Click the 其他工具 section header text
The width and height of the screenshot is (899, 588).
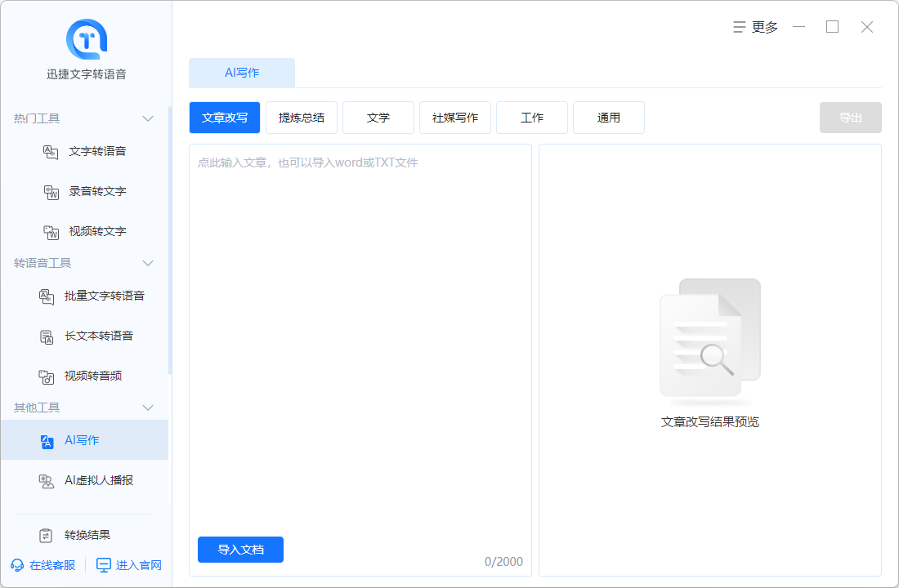click(37, 408)
